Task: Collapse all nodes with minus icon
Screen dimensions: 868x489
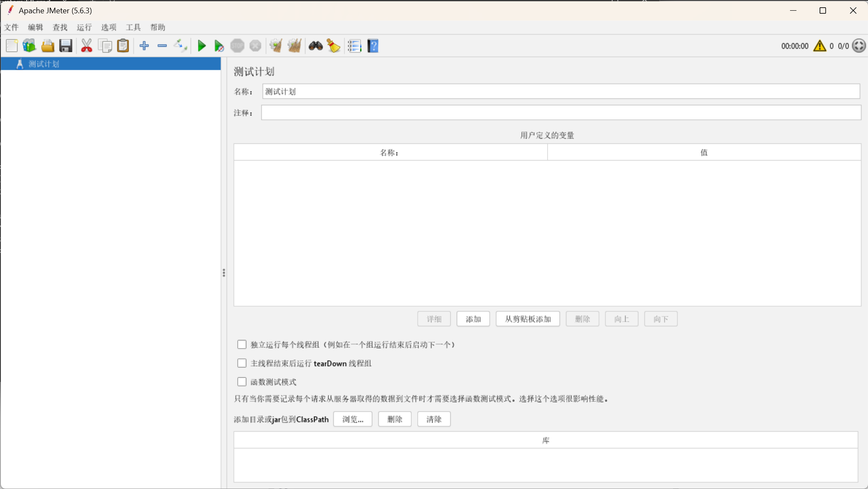Action: point(162,46)
